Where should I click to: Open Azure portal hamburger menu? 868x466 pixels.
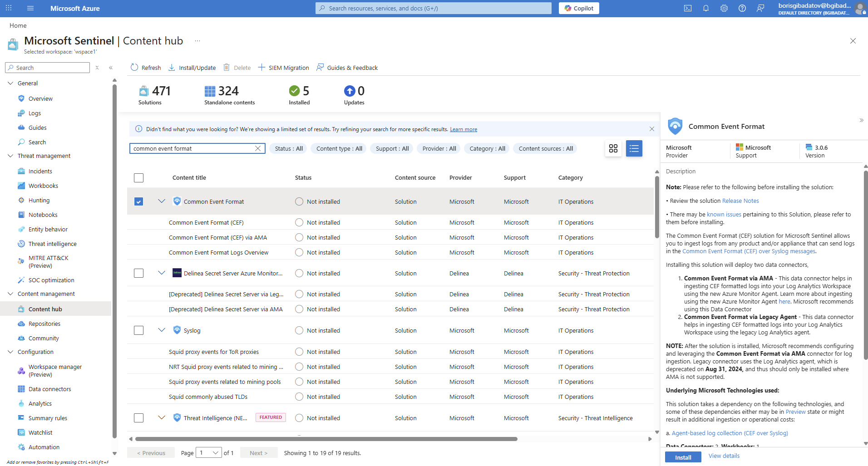[x=30, y=8]
